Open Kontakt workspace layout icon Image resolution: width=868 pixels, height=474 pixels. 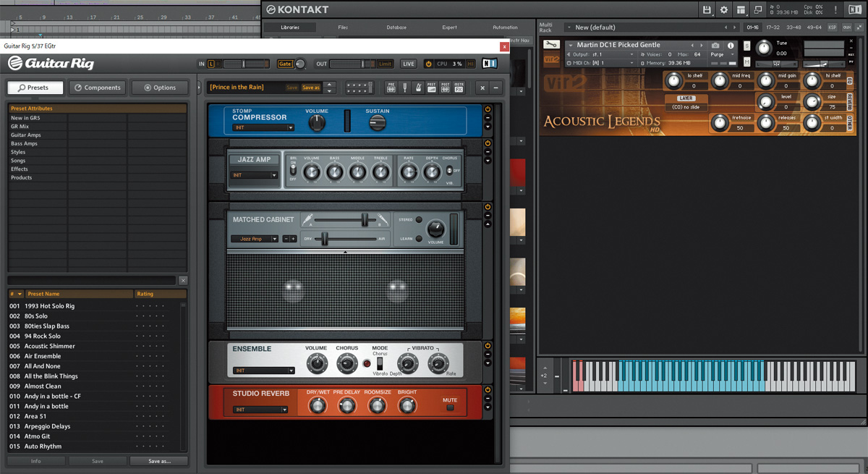click(741, 9)
